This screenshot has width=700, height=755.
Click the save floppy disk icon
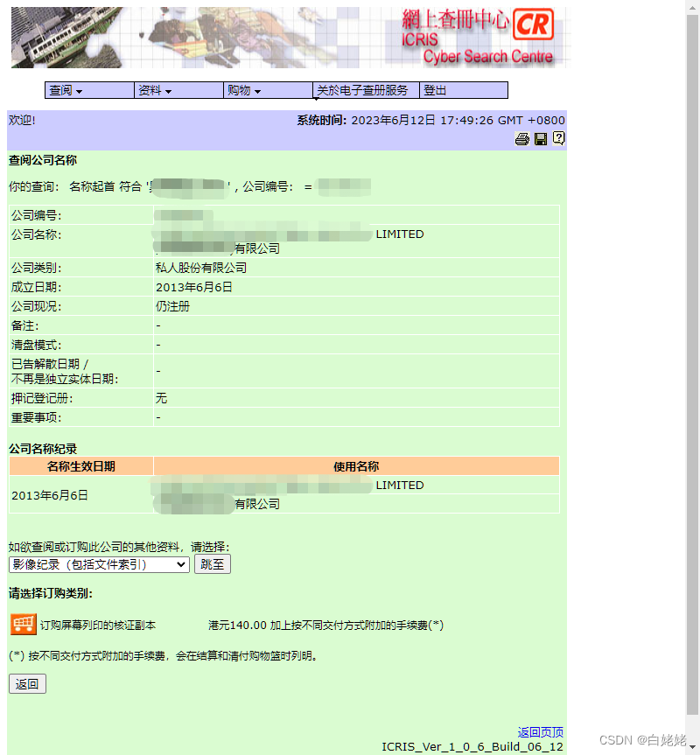click(541, 139)
